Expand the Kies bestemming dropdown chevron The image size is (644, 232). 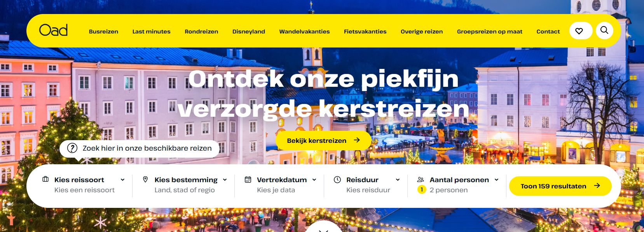coord(225,180)
